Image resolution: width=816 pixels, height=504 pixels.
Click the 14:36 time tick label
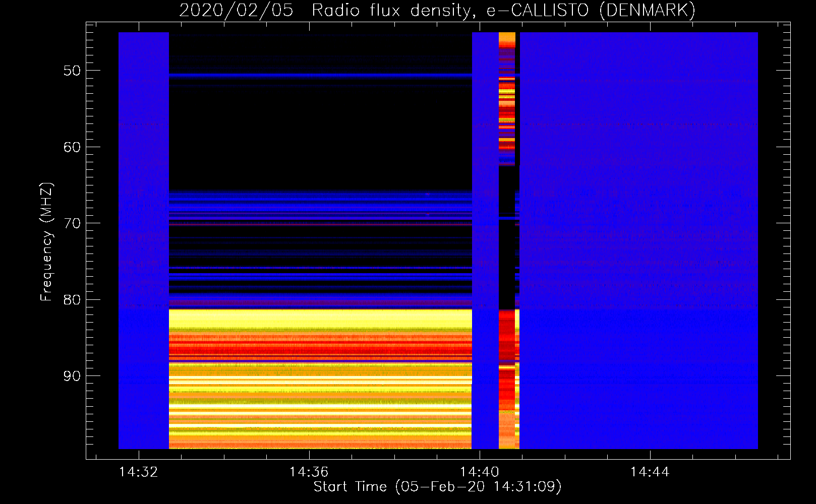[x=309, y=472]
